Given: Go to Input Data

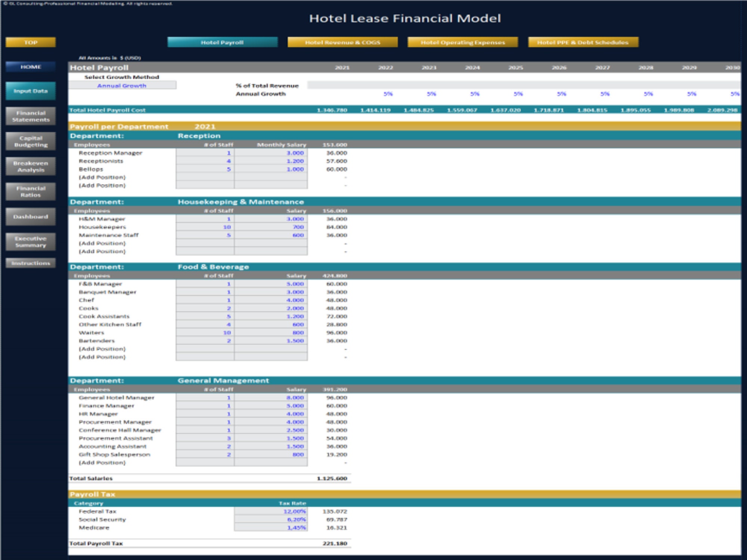Looking at the screenshot, I should point(31,91).
